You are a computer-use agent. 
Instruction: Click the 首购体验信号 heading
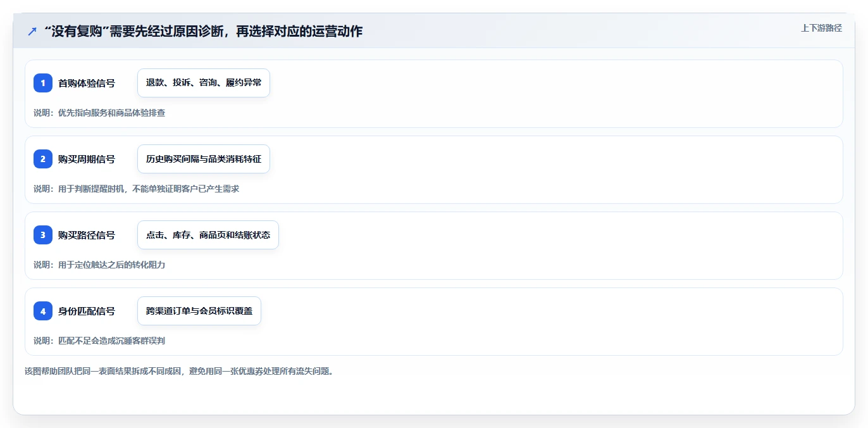[x=87, y=83]
